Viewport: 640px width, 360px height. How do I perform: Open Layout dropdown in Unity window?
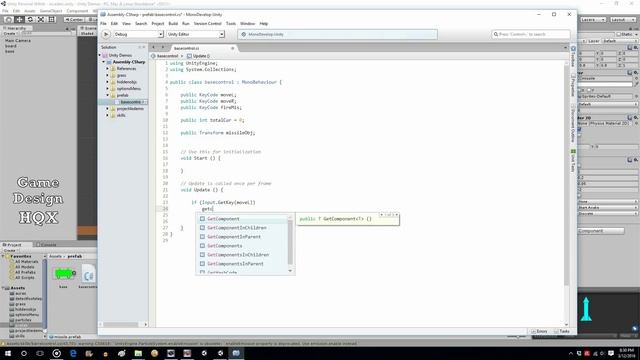point(623,20)
